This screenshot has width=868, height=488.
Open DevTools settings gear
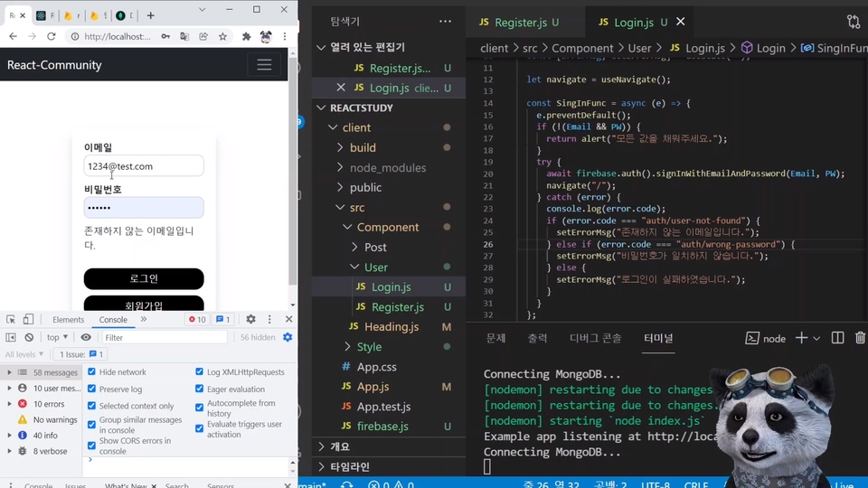(250, 319)
